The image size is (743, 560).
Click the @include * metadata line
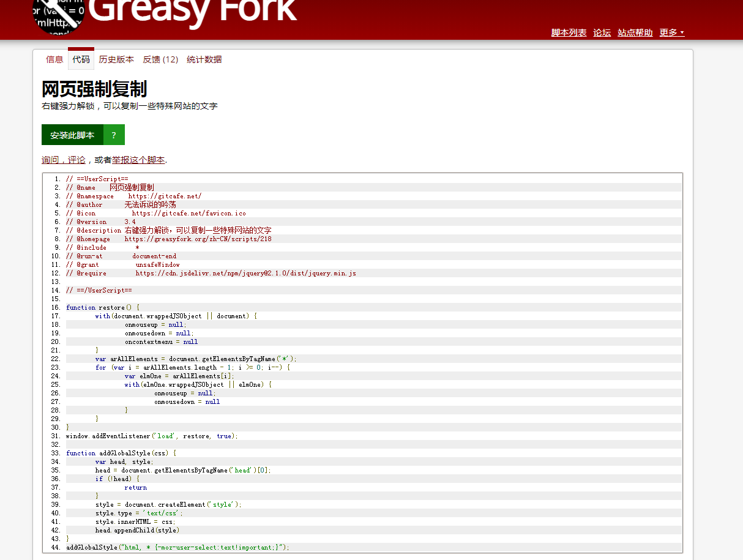pos(103,247)
